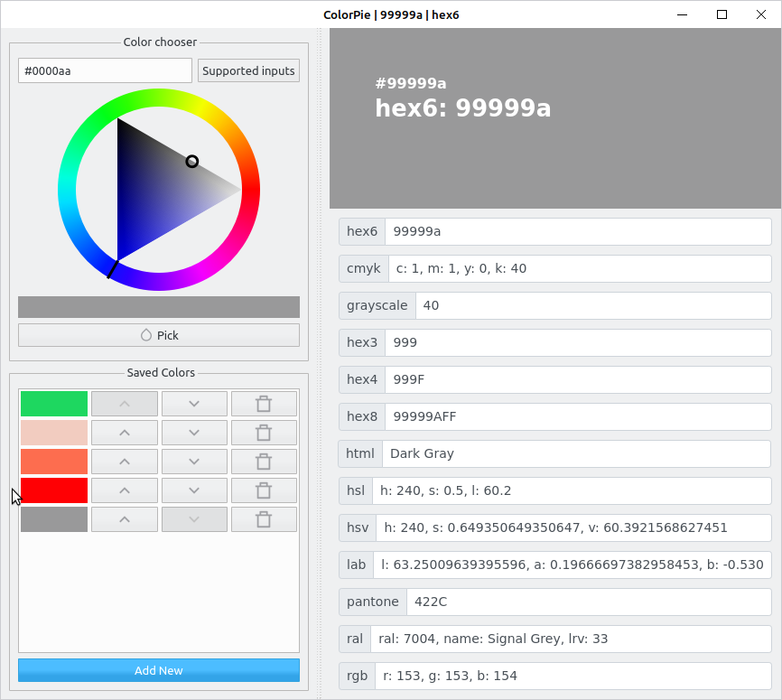This screenshot has width=782, height=700.
Task: Open the Supported inputs help
Action: pyautogui.click(x=248, y=71)
